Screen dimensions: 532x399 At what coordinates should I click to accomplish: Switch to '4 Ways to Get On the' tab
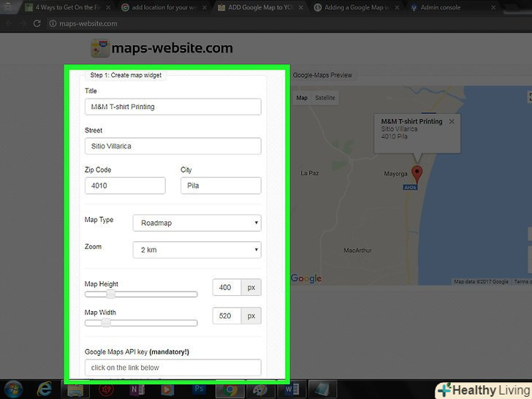(x=66, y=7)
